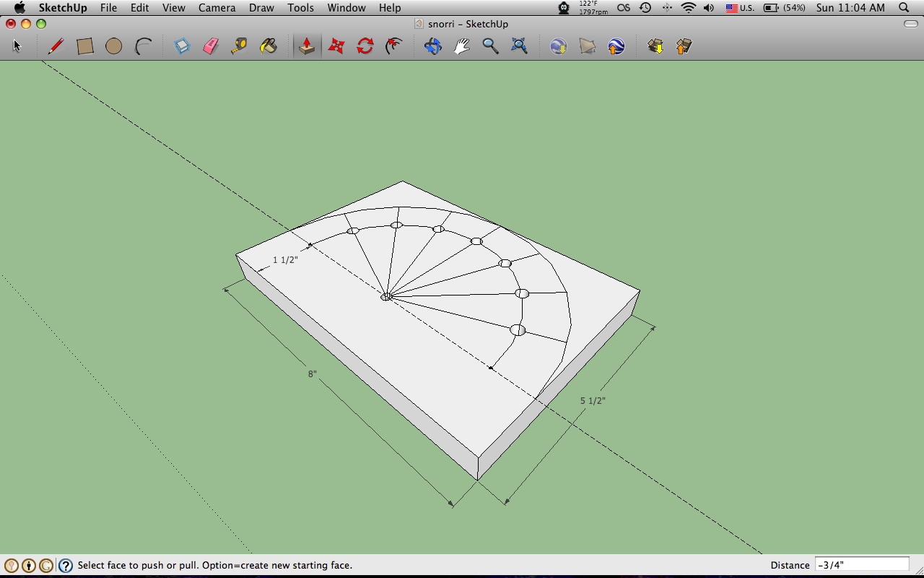Select the Move tool with red arrows
Image resolution: width=924 pixels, height=578 pixels.
pyautogui.click(x=336, y=46)
